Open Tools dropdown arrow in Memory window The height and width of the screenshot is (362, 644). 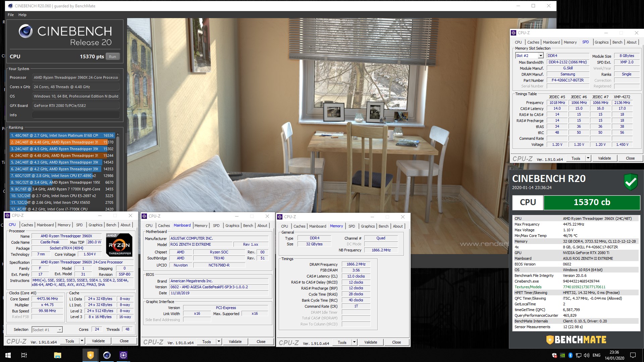click(354, 342)
